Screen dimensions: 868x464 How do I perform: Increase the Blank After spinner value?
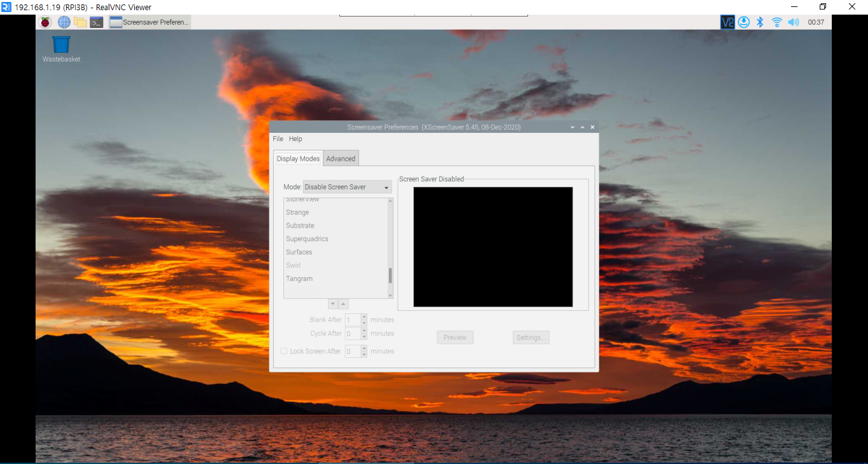tap(364, 317)
